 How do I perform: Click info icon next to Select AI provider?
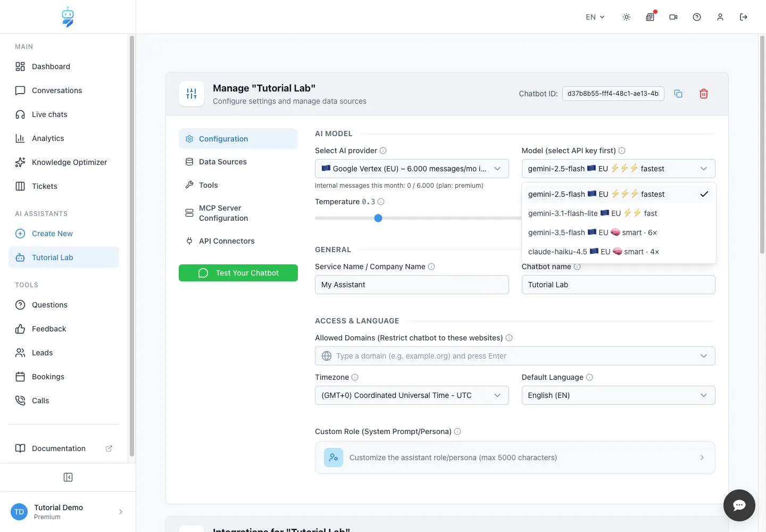click(x=383, y=151)
